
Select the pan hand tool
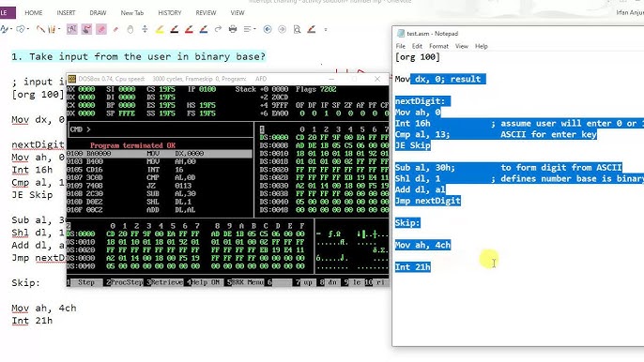pyautogui.click(x=130, y=29)
